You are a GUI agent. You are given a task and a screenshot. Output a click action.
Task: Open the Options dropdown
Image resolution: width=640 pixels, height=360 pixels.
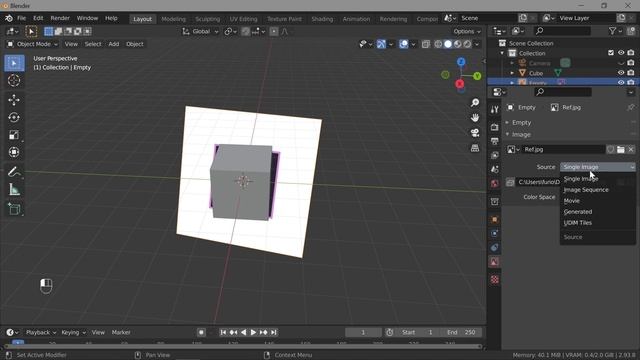point(467,31)
